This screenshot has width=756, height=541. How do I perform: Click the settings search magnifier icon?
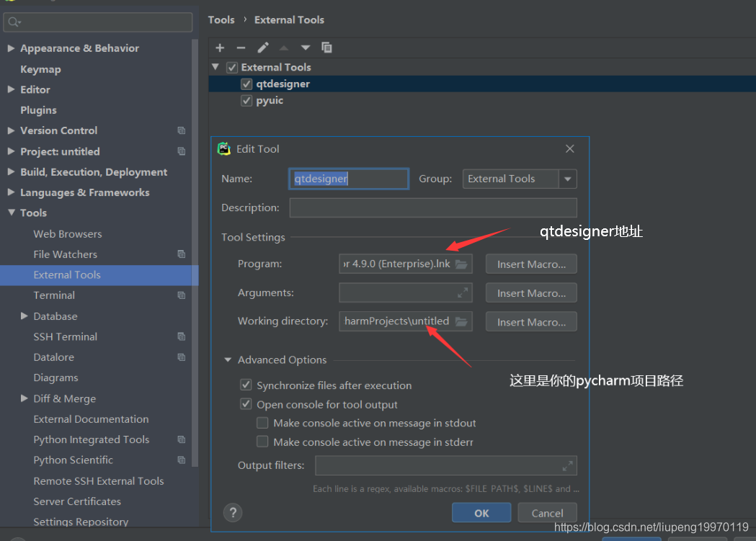(x=14, y=22)
